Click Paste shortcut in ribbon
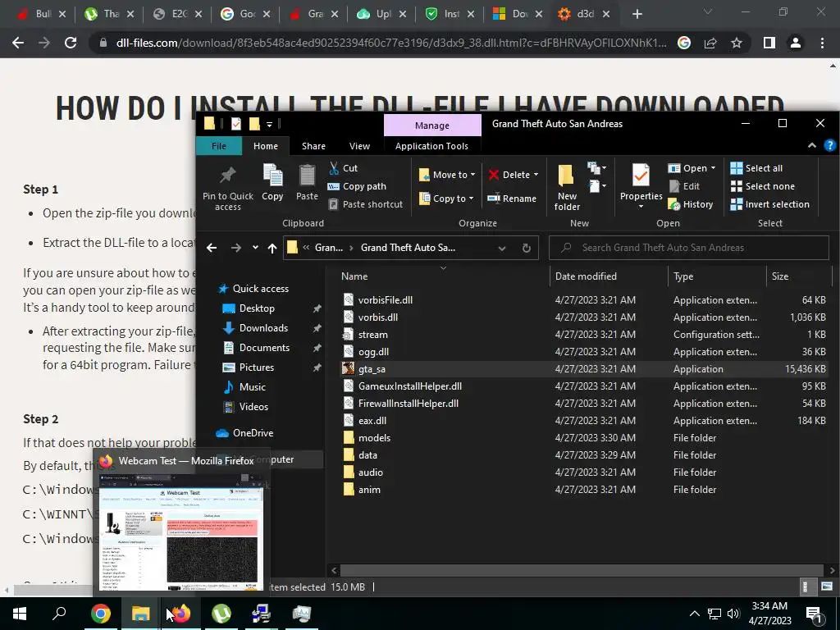Image resolution: width=840 pixels, height=630 pixels. [365, 204]
